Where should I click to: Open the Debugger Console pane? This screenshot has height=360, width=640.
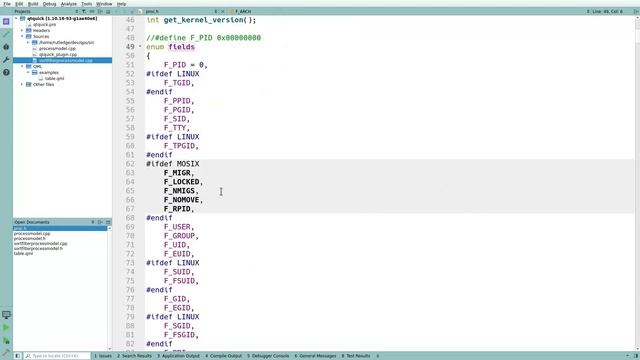[268, 356]
